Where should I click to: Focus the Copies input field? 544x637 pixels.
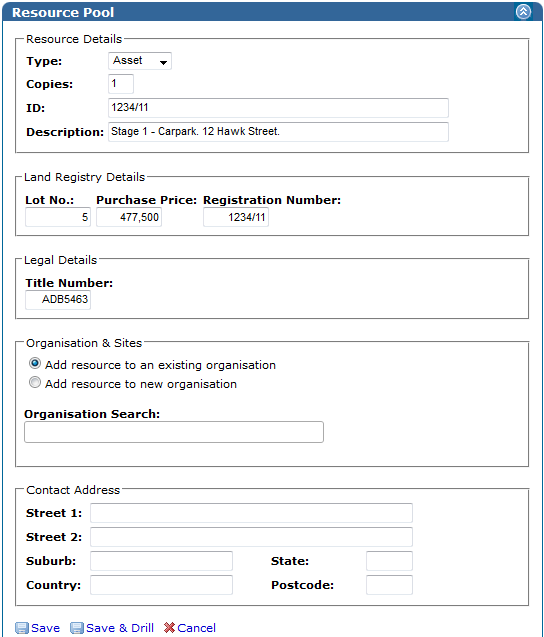point(121,84)
